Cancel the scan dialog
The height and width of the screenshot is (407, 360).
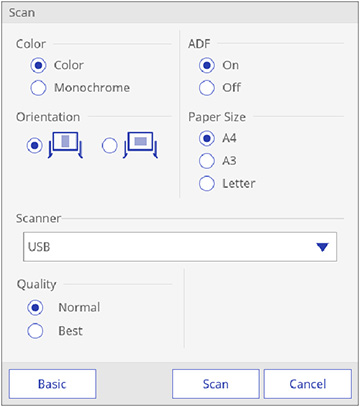point(308,384)
